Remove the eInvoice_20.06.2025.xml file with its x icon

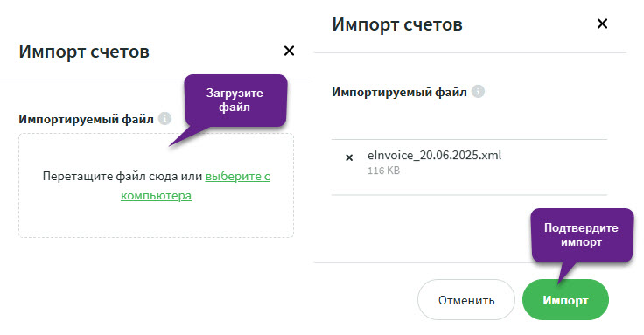pyautogui.click(x=349, y=157)
